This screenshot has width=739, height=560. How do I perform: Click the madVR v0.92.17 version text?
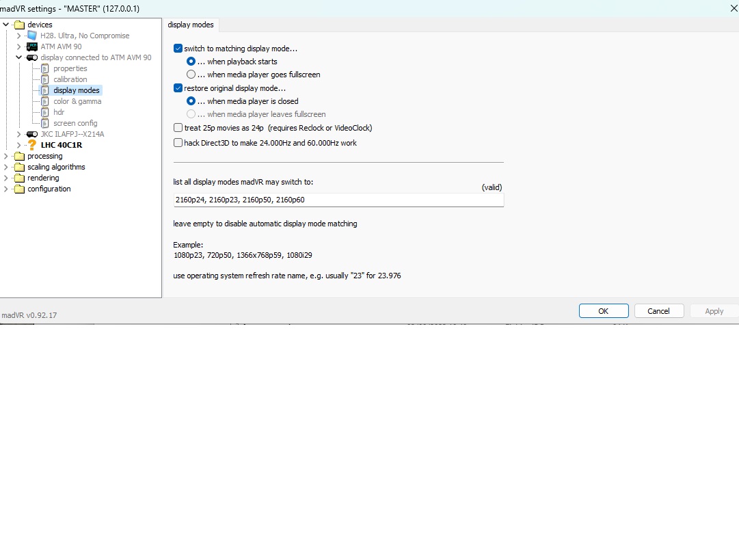(29, 315)
